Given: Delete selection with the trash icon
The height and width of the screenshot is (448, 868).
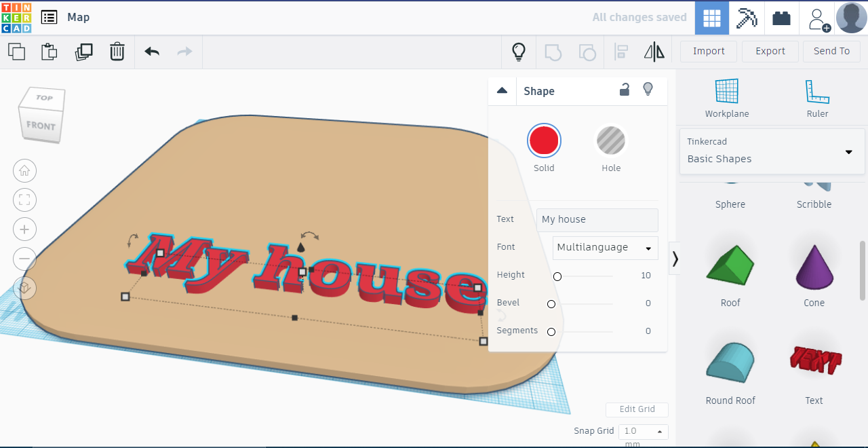Looking at the screenshot, I should (x=117, y=52).
